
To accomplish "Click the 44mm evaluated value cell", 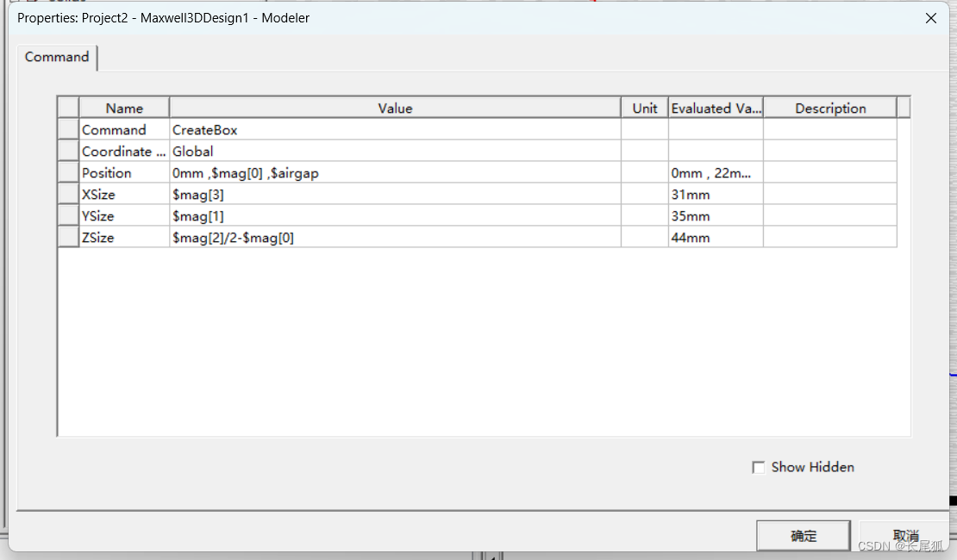I will (716, 238).
